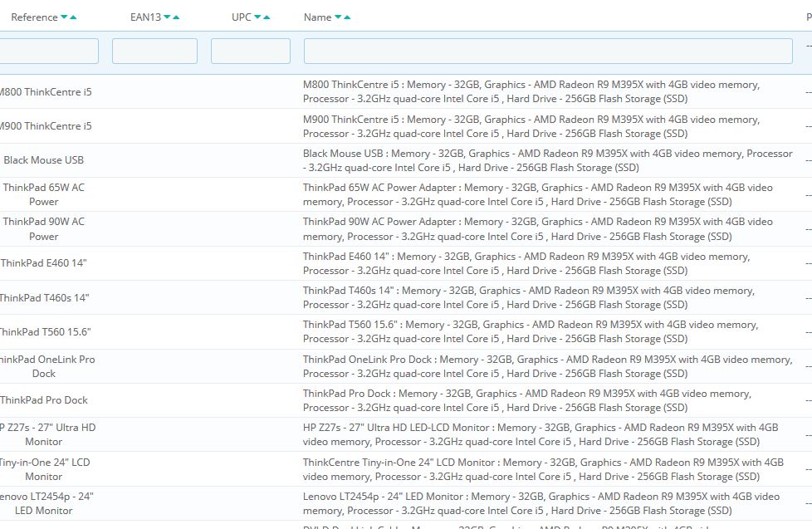The width and height of the screenshot is (812, 529).
Task: Select HP Z27s 27" Ultra HD reference
Action: coord(47,434)
